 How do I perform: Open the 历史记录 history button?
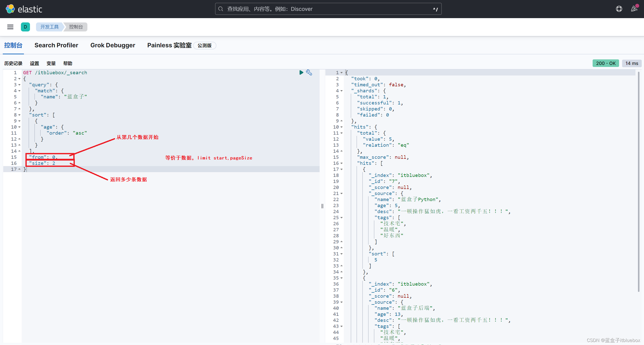tap(13, 63)
